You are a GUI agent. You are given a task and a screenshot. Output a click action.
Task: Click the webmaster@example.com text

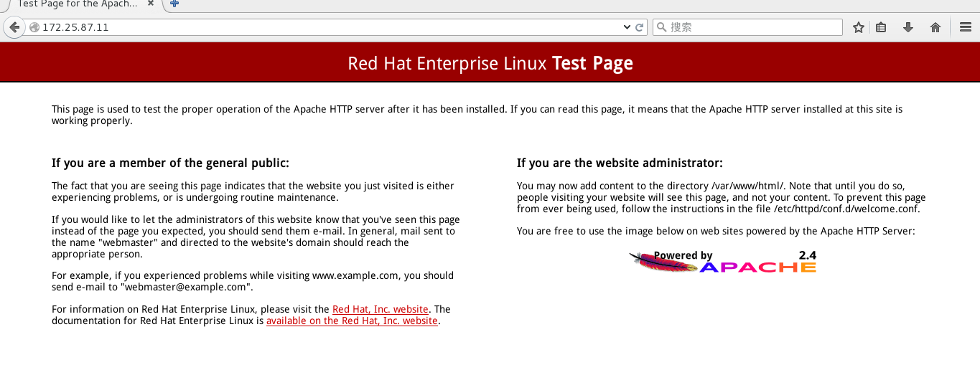pos(187,287)
